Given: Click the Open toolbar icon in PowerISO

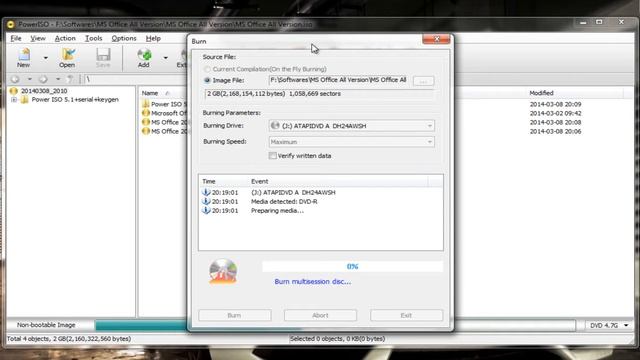Looking at the screenshot, I should 67,58.
